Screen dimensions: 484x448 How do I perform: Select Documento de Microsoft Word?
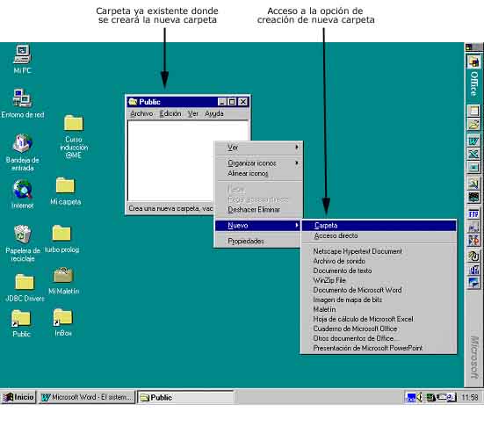point(379,290)
